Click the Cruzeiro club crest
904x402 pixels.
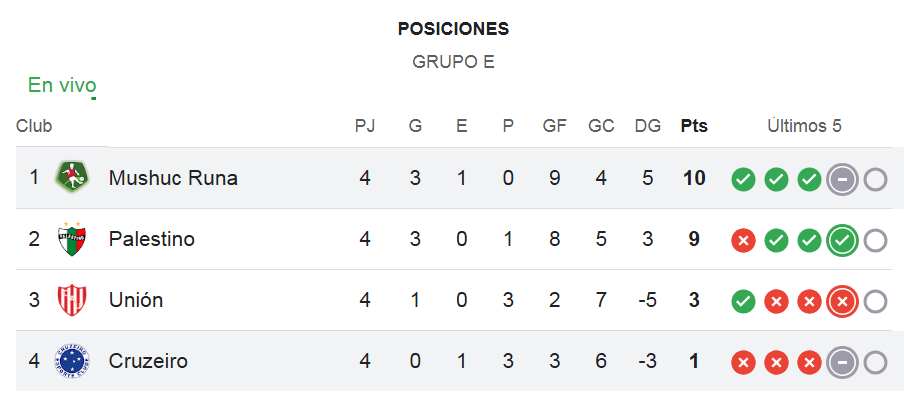click(72, 362)
